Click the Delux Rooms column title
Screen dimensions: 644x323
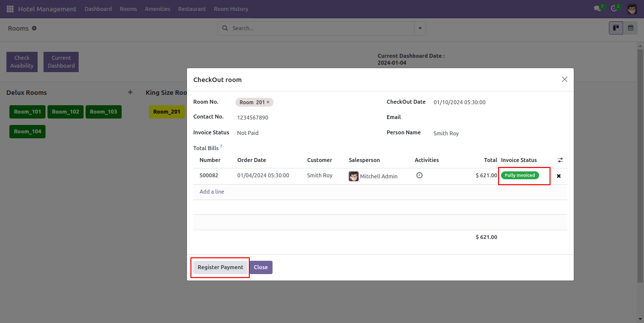(x=27, y=92)
